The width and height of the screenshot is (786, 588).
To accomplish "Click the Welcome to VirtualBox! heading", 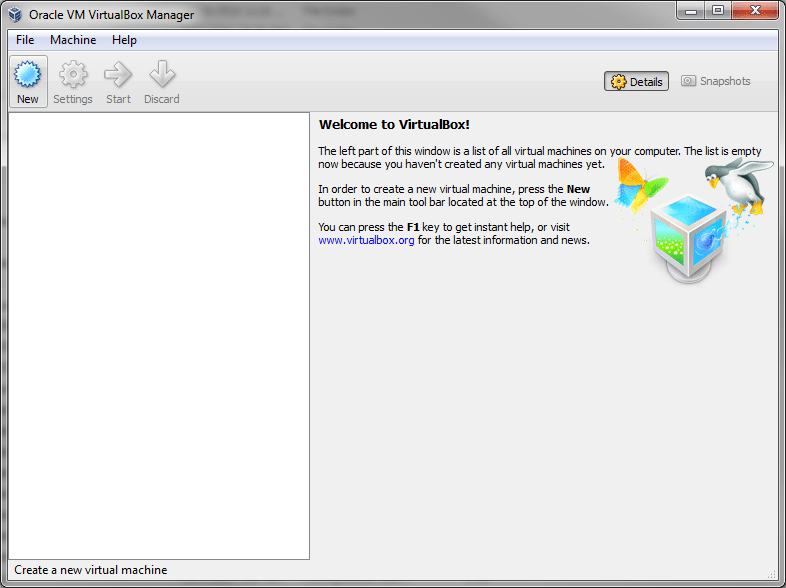I will tap(395, 124).
